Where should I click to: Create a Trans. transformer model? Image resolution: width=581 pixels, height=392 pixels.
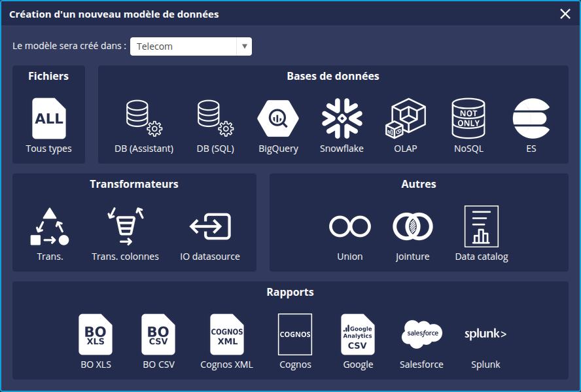(50, 227)
